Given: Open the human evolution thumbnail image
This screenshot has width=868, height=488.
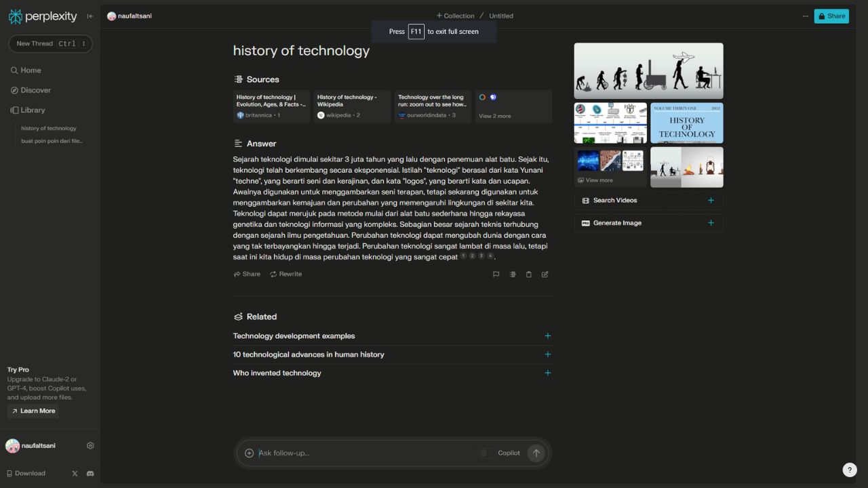Looking at the screenshot, I should click(648, 71).
